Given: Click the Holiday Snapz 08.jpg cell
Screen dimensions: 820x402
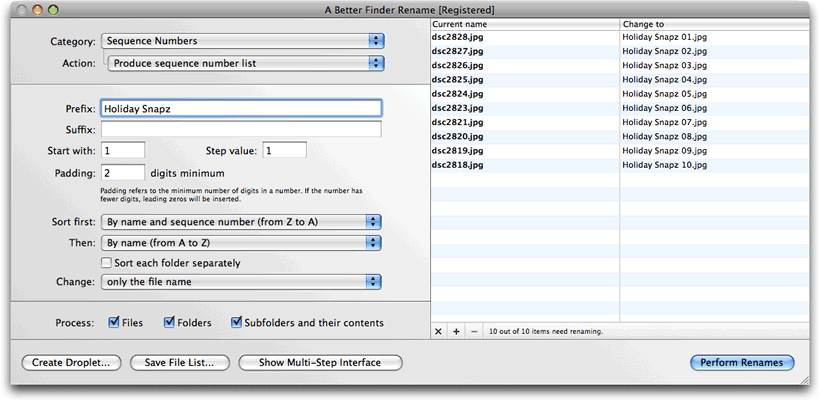Looking at the screenshot, I should 714,136.
